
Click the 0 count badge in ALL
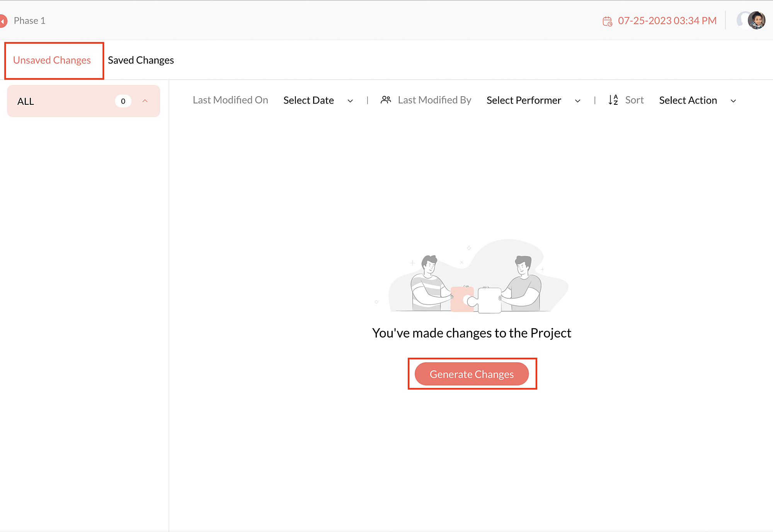click(123, 101)
